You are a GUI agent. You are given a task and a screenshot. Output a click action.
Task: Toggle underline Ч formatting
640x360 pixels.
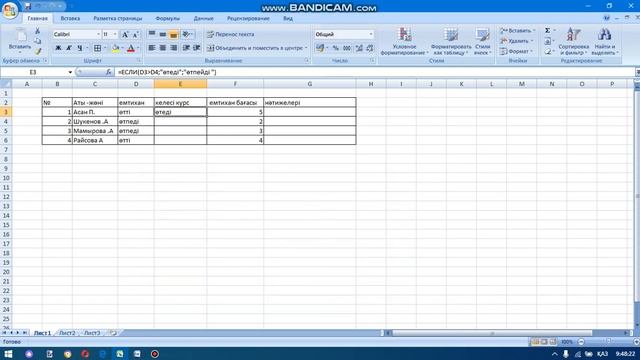[80, 48]
